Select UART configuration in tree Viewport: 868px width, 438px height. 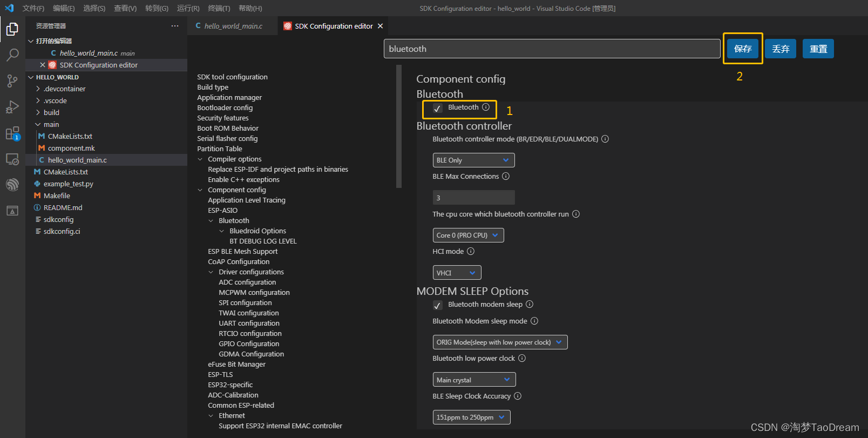point(249,323)
